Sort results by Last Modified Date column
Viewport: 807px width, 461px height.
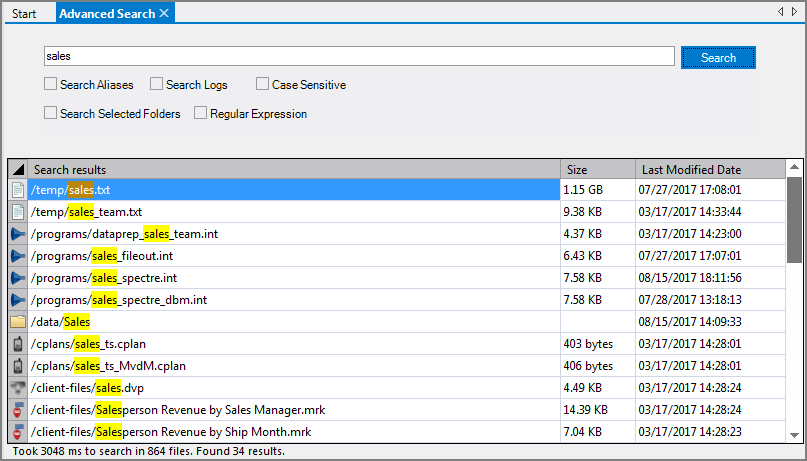(x=705, y=170)
